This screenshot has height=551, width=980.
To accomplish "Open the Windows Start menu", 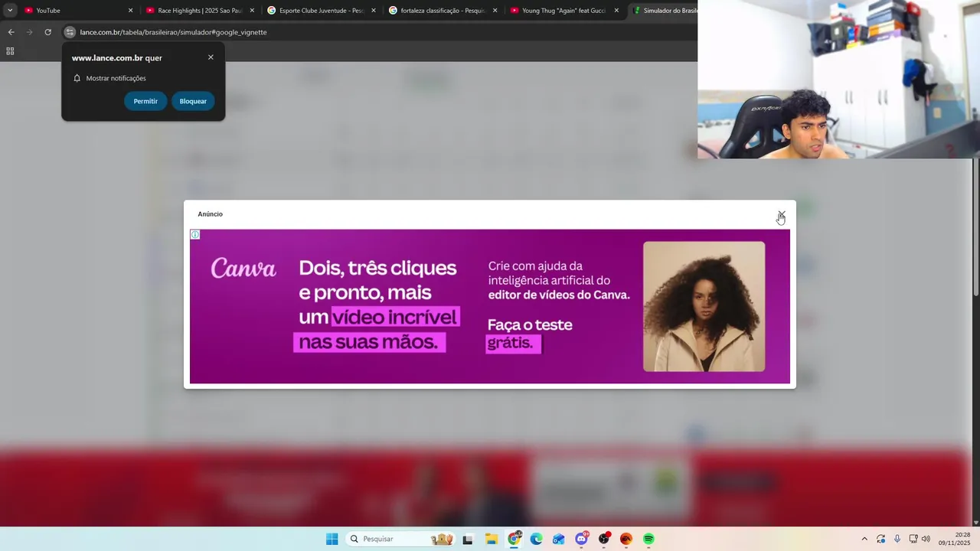I will [x=332, y=539].
